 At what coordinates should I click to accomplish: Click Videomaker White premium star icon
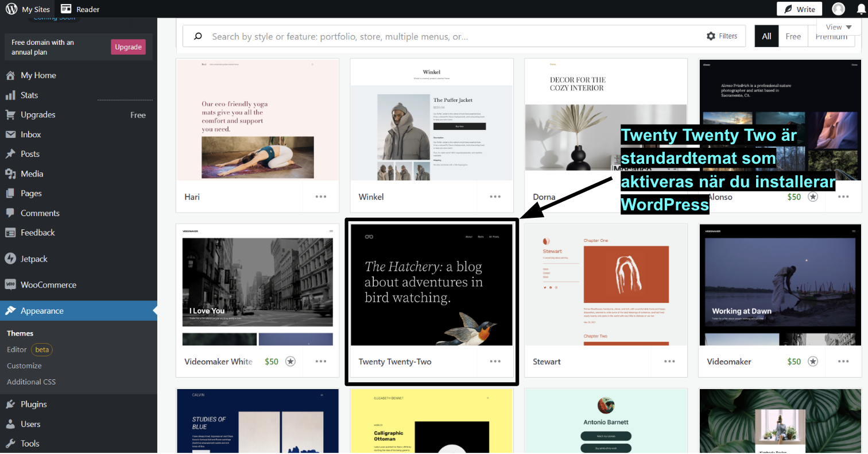pos(290,361)
